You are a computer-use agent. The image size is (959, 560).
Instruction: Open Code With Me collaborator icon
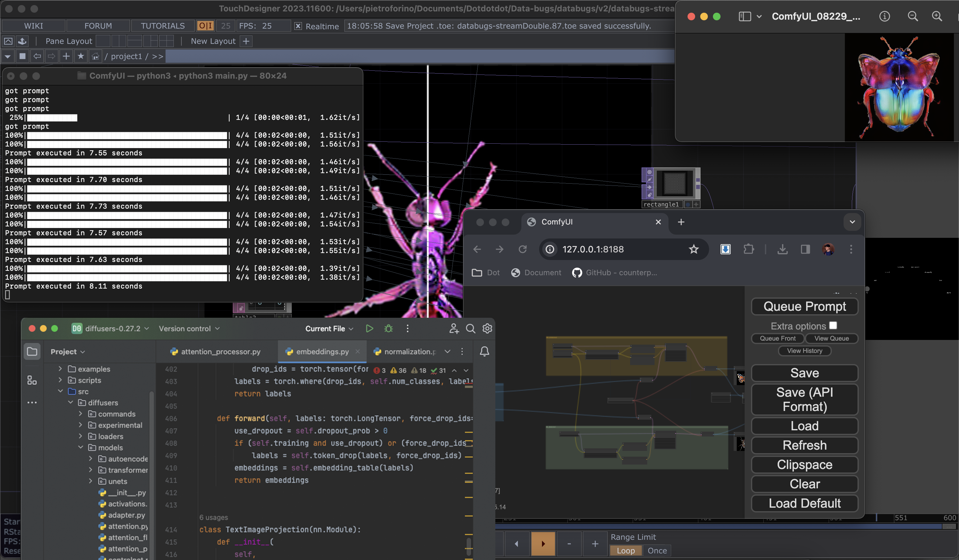pyautogui.click(x=453, y=328)
